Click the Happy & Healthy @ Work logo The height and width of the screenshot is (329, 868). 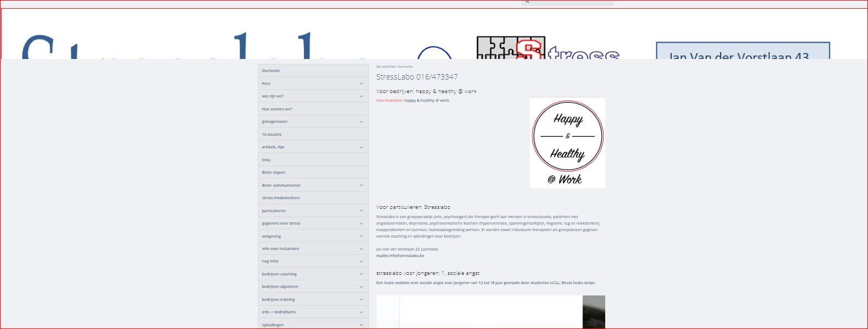click(567, 143)
